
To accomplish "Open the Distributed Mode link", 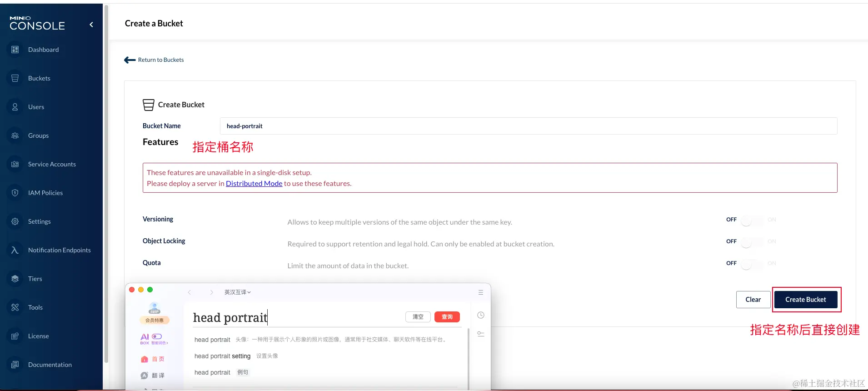I will pyautogui.click(x=254, y=183).
